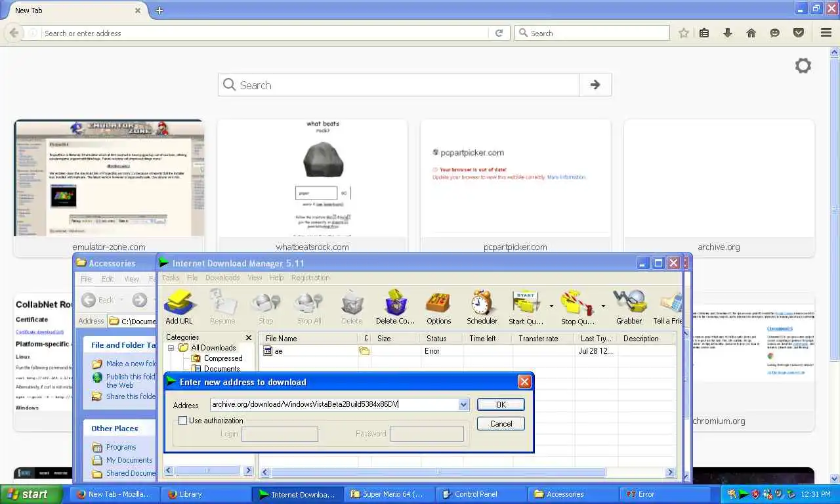
Task: Click the Windows start button
Action: [32, 494]
